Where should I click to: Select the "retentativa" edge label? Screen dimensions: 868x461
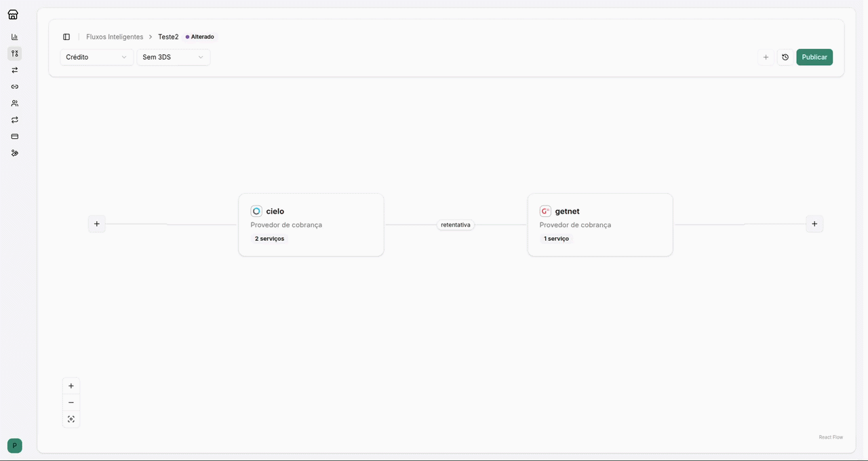456,224
